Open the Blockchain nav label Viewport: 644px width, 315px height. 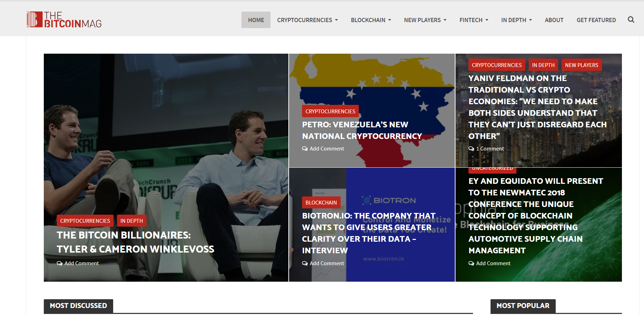pyautogui.click(x=368, y=20)
